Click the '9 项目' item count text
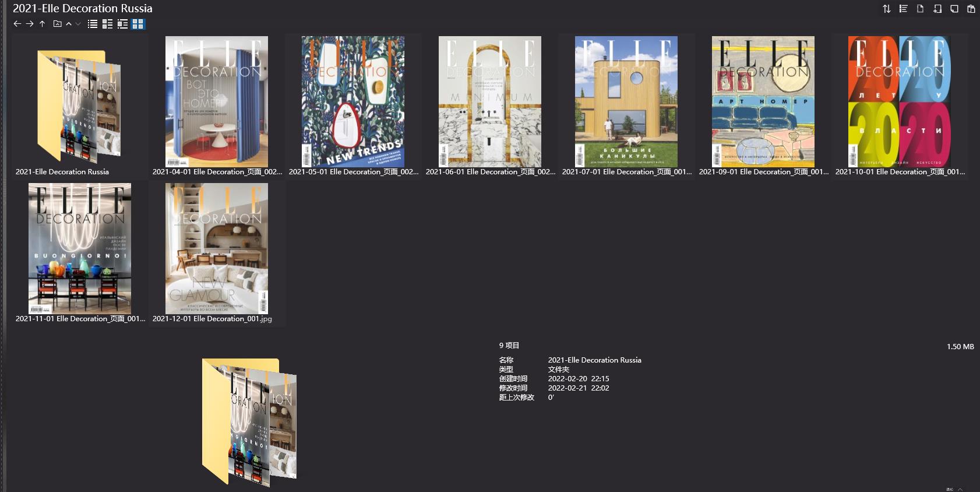This screenshot has width=980, height=492. [x=509, y=346]
